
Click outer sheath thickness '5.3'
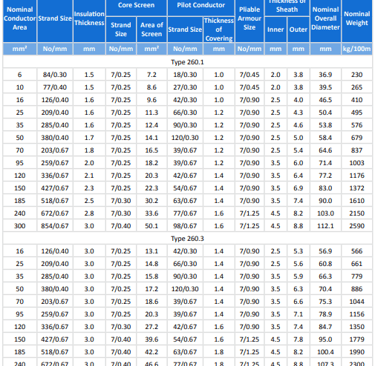pos(298,251)
